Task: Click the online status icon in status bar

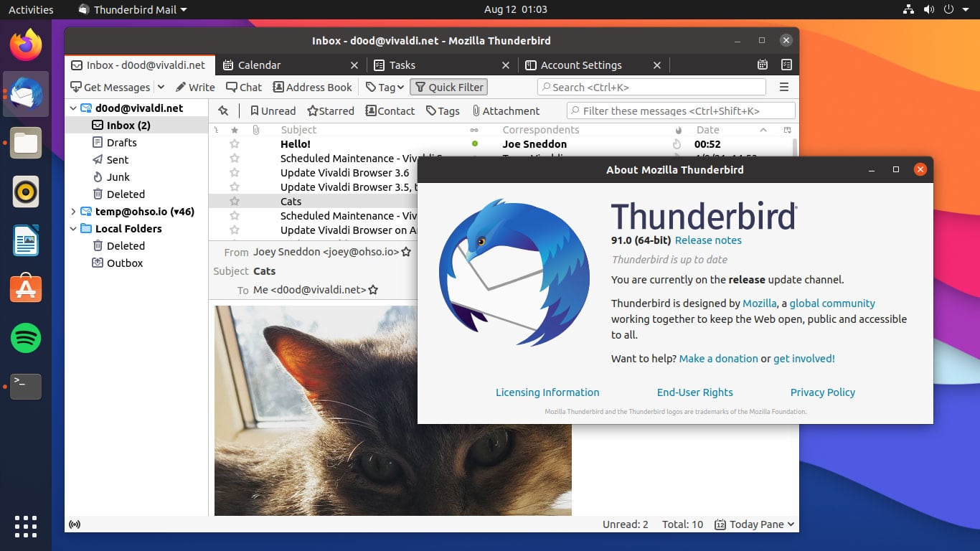Action: (75, 524)
